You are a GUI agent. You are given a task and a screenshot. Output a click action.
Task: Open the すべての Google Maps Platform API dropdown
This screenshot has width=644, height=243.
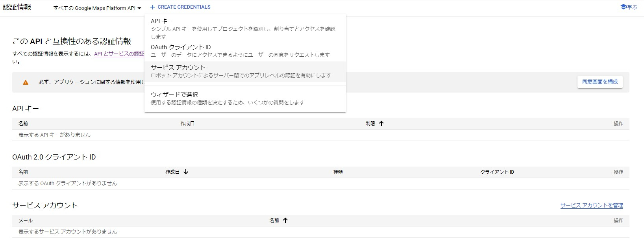pos(97,8)
